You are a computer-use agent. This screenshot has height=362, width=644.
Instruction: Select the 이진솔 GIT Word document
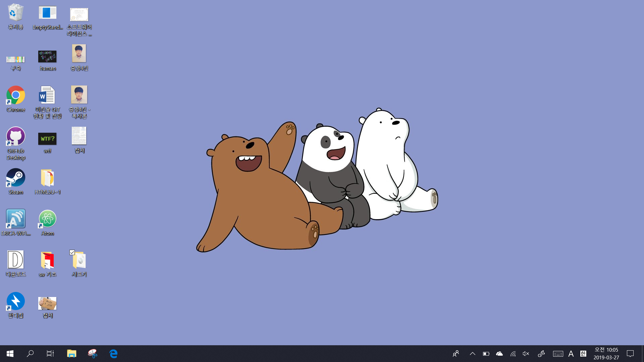click(x=47, y=95)
